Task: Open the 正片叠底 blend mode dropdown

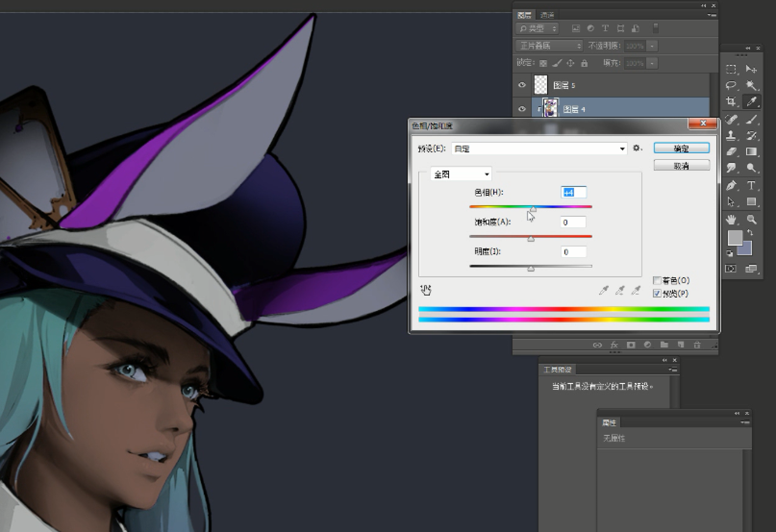Action: pos(549,46)
